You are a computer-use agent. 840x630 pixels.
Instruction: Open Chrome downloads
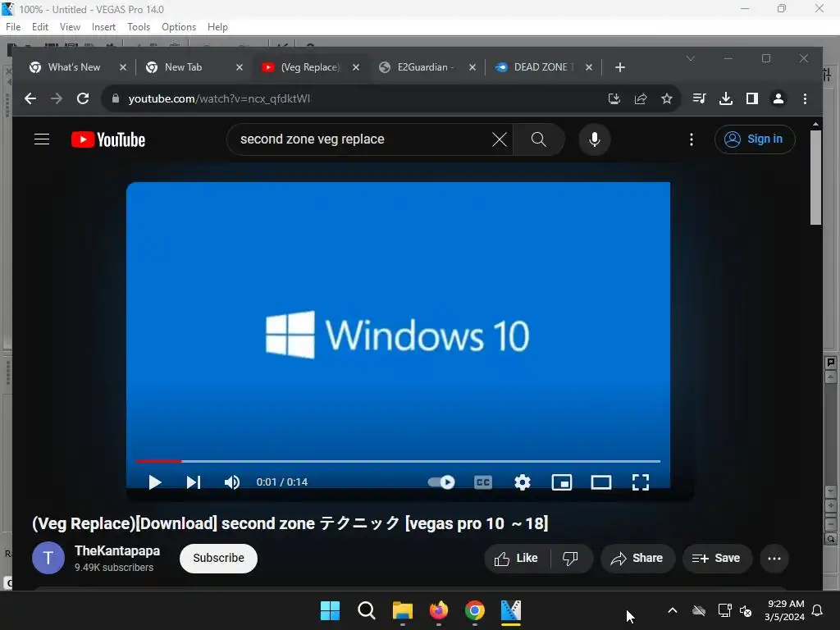[726, 98]
